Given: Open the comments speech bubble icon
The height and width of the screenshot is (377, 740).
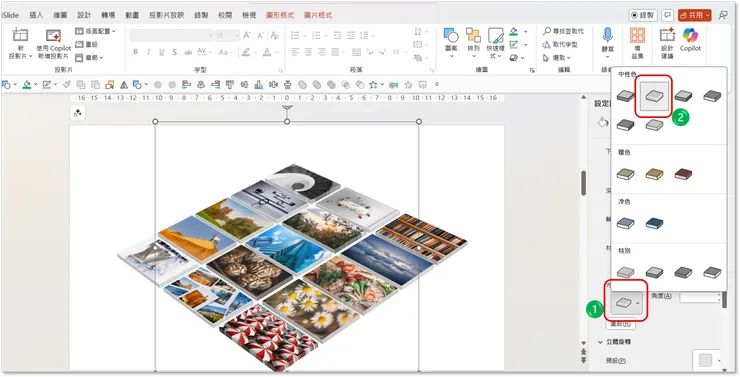Looking at the screenshot, I should (667, 15).
